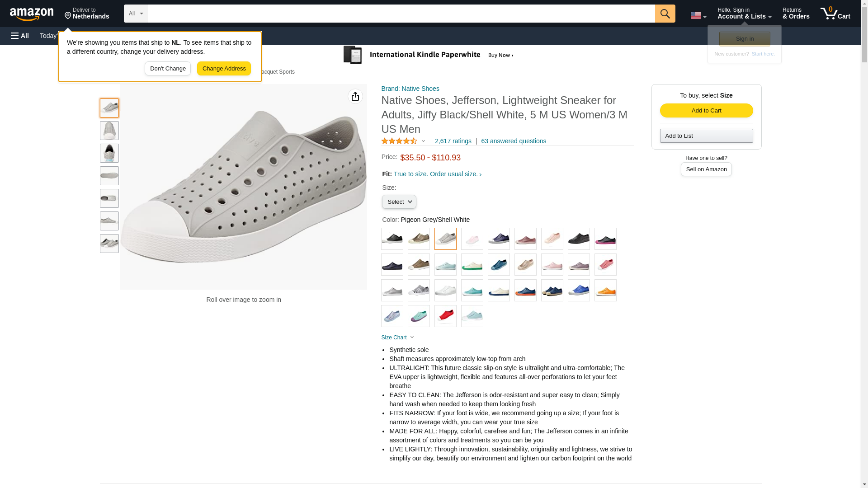Select the royal blue shoe color swatch
Viewport: 868px width, 488px height.
pos(579,291)
